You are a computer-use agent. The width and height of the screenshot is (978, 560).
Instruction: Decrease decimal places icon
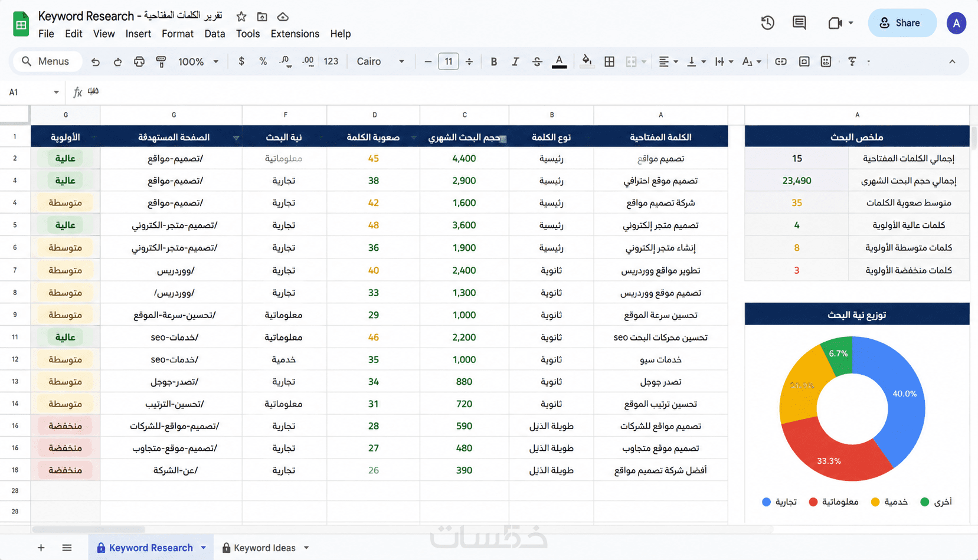pos(286,61)
